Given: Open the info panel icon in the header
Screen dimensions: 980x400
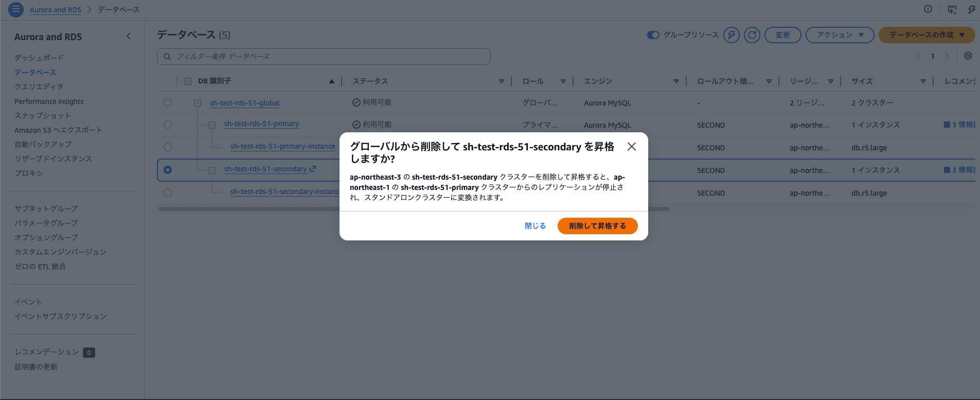Looking at the screenshot, I should (x=928, y=9).
